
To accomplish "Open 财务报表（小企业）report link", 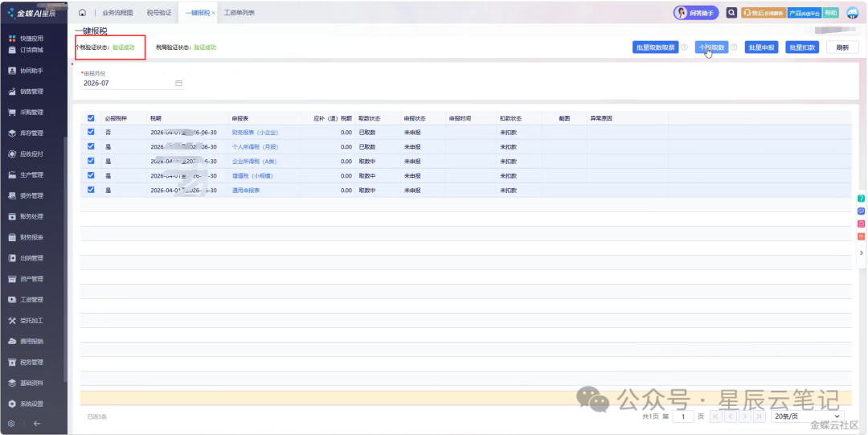I will pos(255,133).
